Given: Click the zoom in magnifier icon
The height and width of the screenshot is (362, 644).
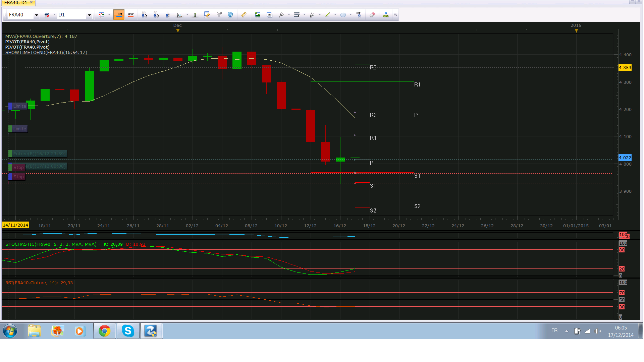Looking at the screenshot, I should click(145, 15).
